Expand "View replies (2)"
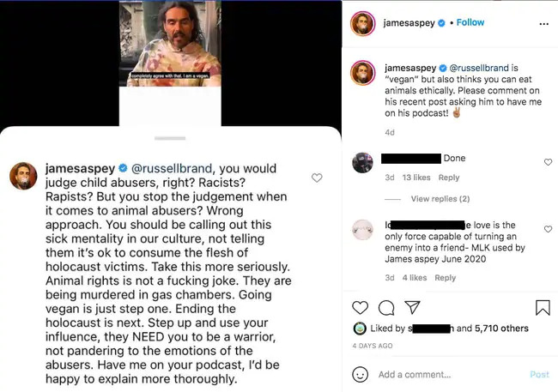Screen dimensions: 558x392 tap(440, 199)
